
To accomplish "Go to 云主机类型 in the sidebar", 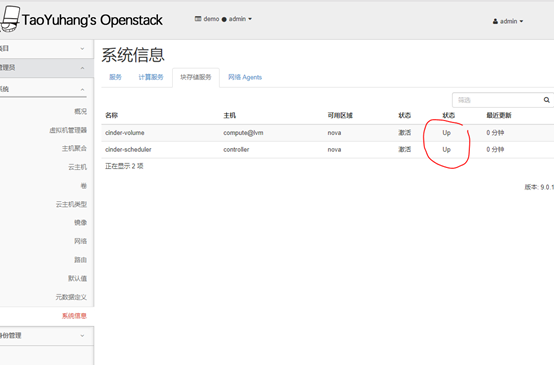I will 71,204.
